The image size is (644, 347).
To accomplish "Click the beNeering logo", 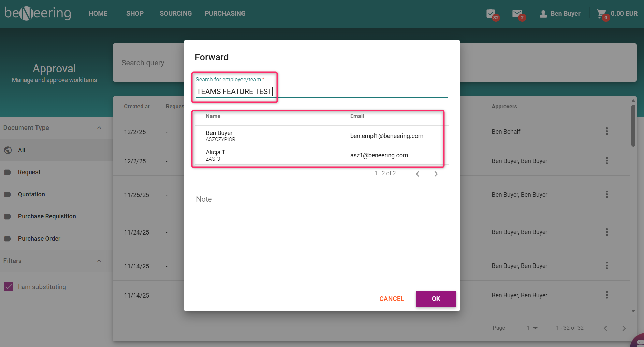I will 38,13.
